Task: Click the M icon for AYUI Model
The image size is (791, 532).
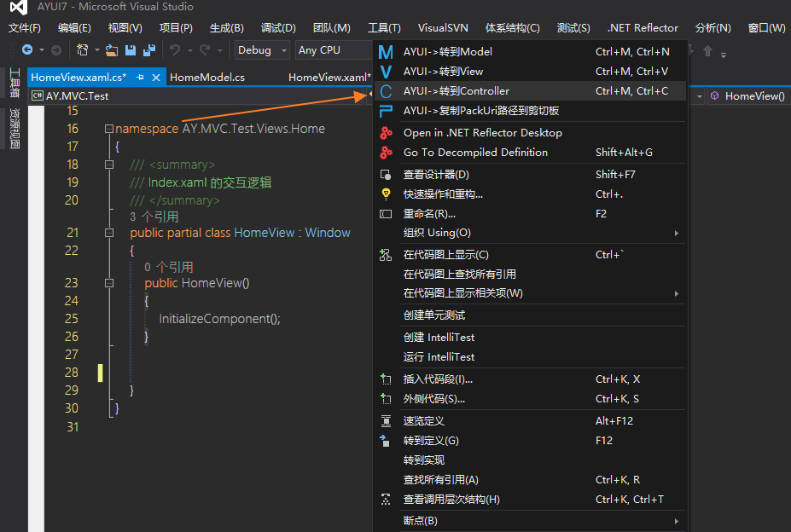Action: [x=386, y=52]
